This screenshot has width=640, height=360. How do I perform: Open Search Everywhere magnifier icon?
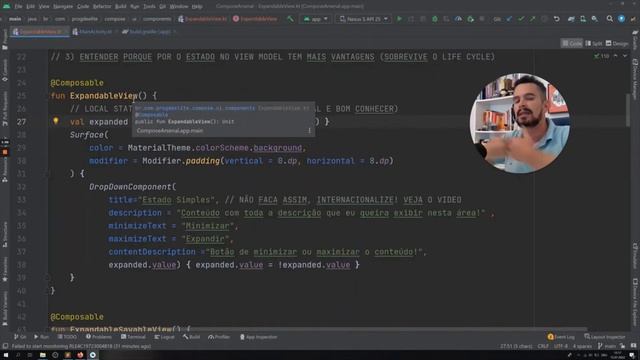point(609,19)
